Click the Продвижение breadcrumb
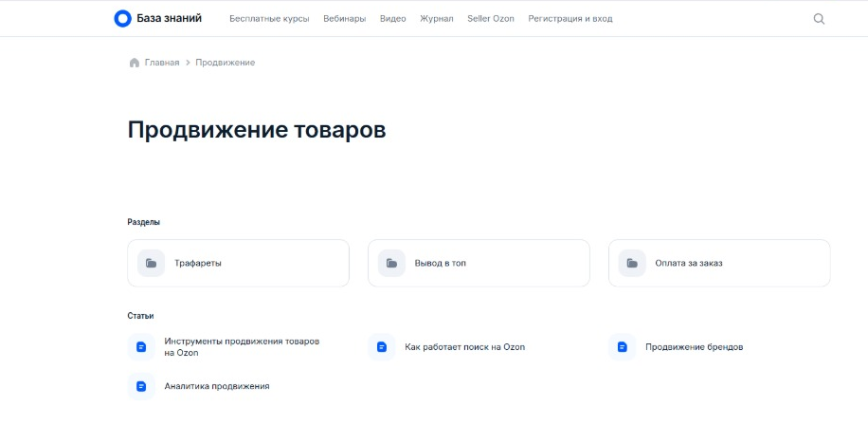Screen dimensions: 868x425 click(226, 63)
